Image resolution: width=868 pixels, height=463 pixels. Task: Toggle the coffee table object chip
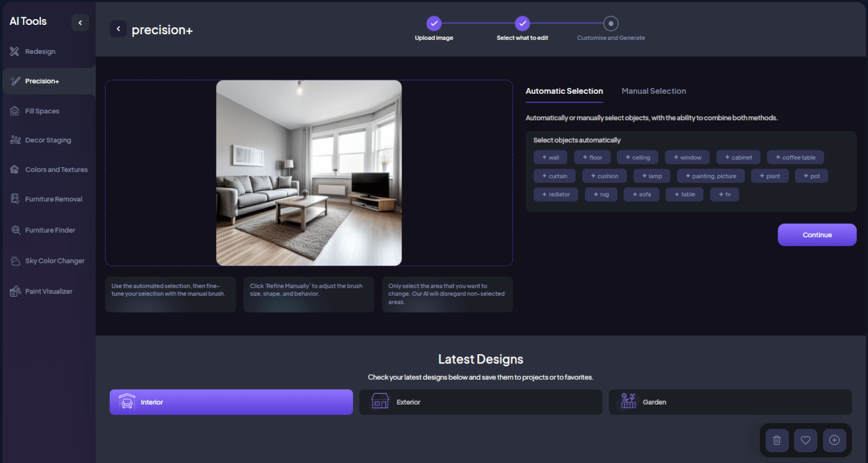pyautogui.click(x=795, y=157)
